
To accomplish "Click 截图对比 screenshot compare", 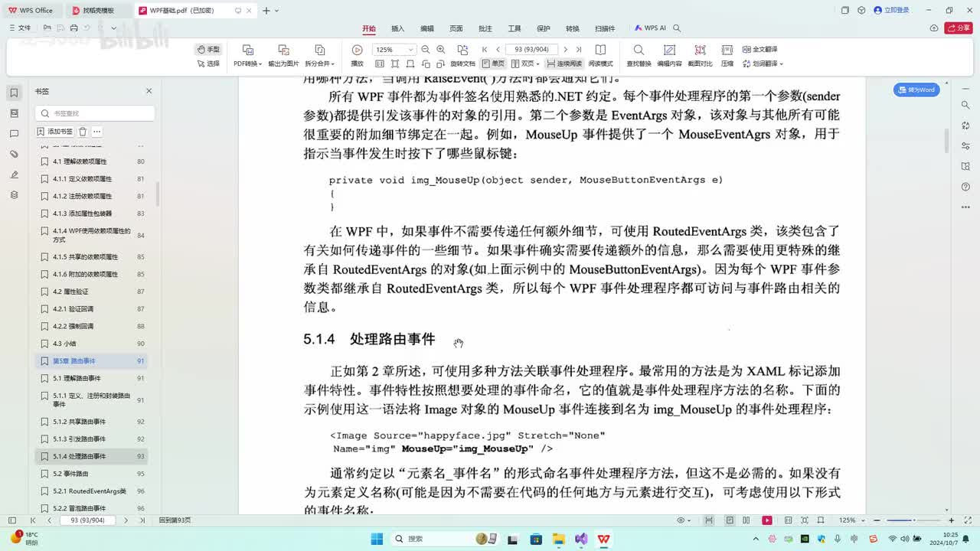I will 700,56.
